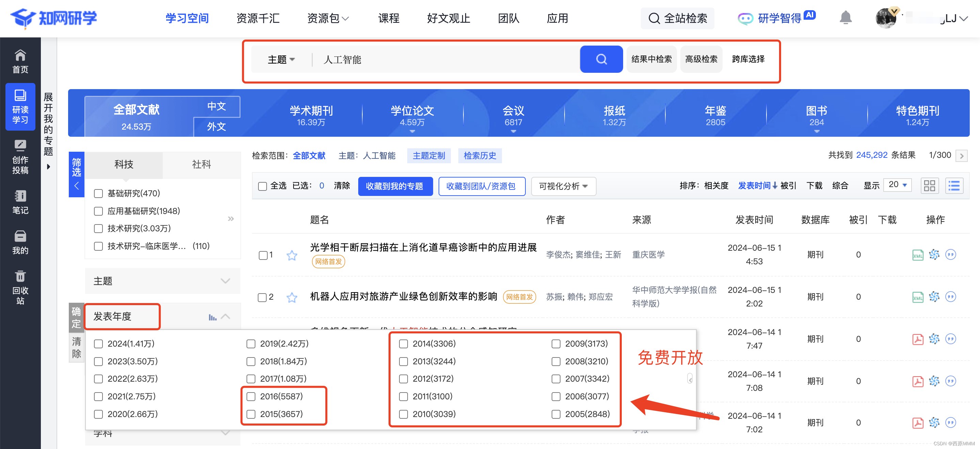
Task: Open 回收站 recycle bin in sidebar
Action: pos(20,287)
